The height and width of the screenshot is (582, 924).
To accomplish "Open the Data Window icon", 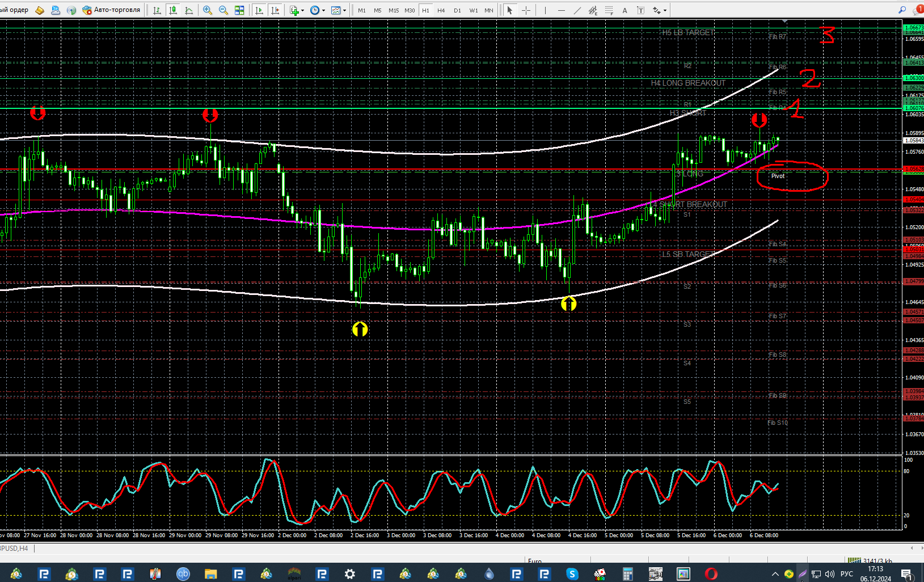I will click(x=55, y=10).
